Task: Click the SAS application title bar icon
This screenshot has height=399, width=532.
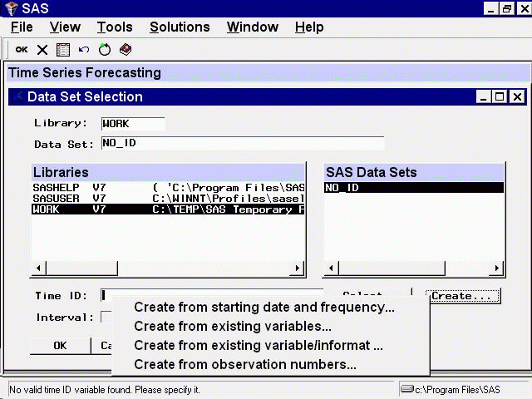Action: [11, 8]
